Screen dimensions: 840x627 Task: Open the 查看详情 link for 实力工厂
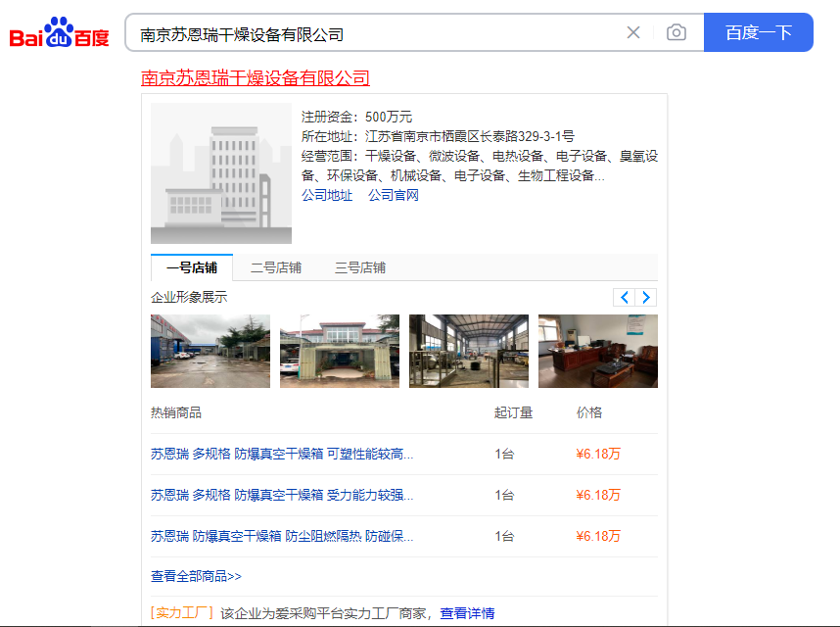tap(467, 613)
